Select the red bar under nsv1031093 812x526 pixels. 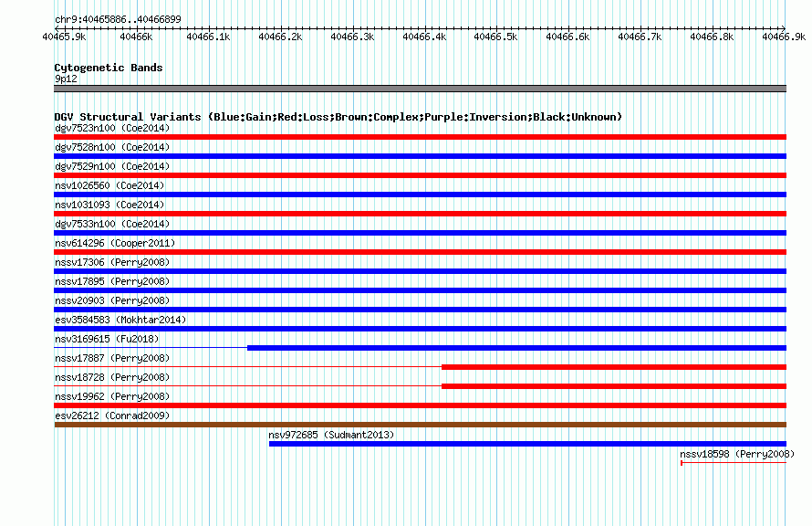(x=420, y=214)
